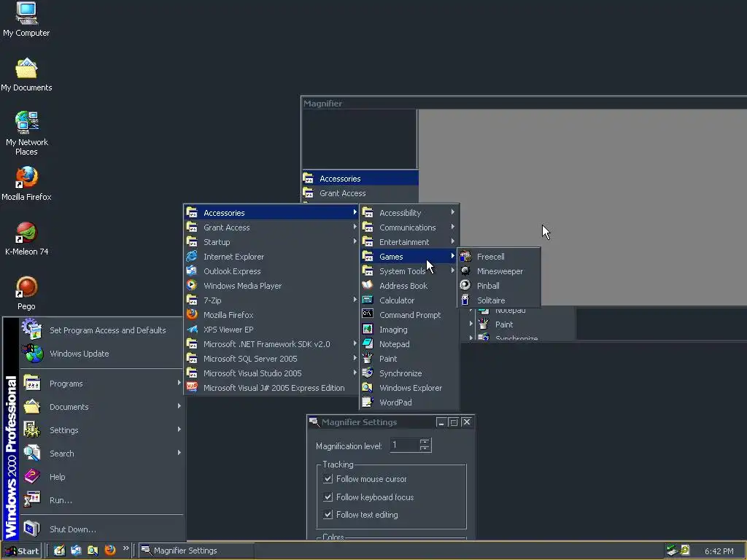Click Magnifier Settings taskbar button
This screenshot has height=560, width=747.
[196, 551]
